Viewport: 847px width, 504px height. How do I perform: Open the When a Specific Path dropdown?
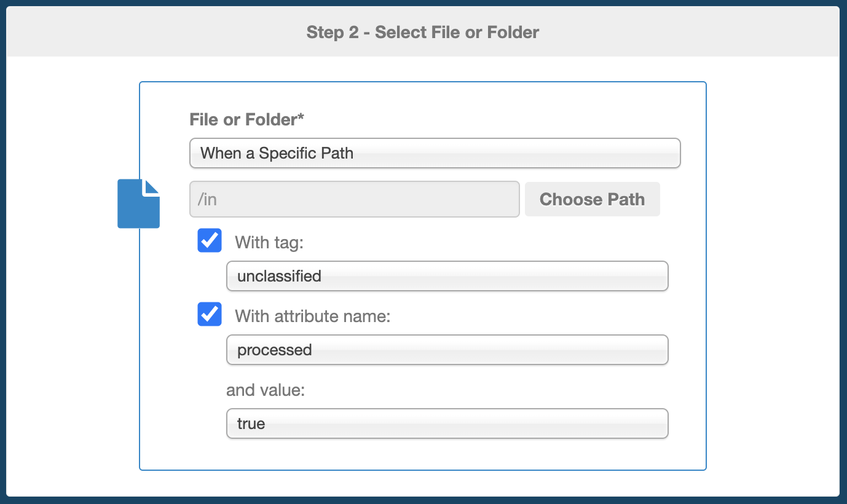[x=435, y=153]
